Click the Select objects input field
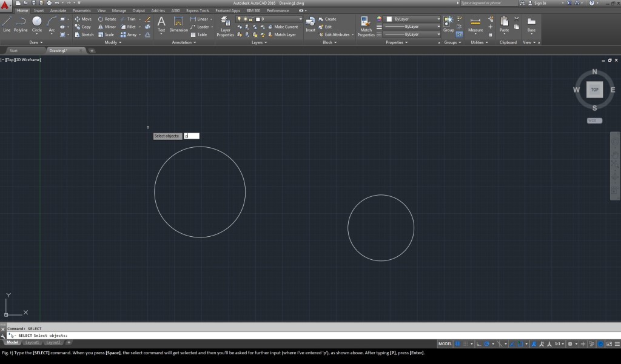 tap(192, 136)
